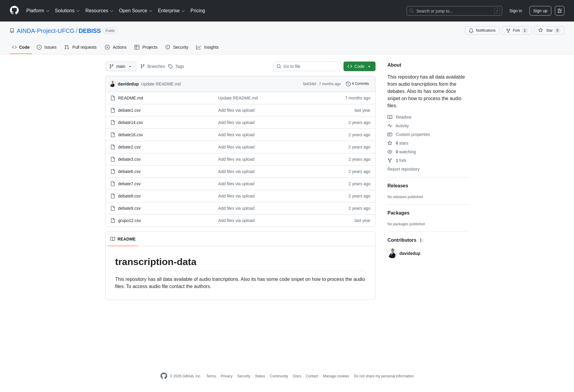Open the Tags list
Image resolution: width=574 pixels, height=392 pixels.
click(x=176, y=66)
